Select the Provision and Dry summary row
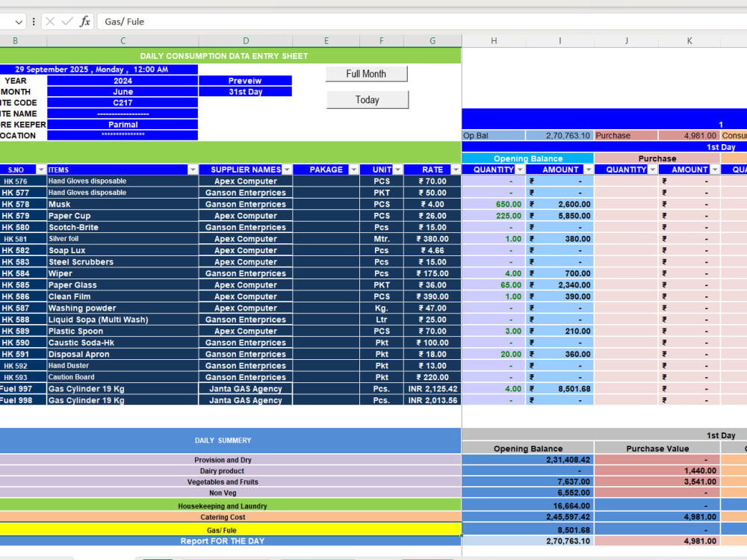Image resolution: width=747 pixels, height=560 pixels. (230, 459)
